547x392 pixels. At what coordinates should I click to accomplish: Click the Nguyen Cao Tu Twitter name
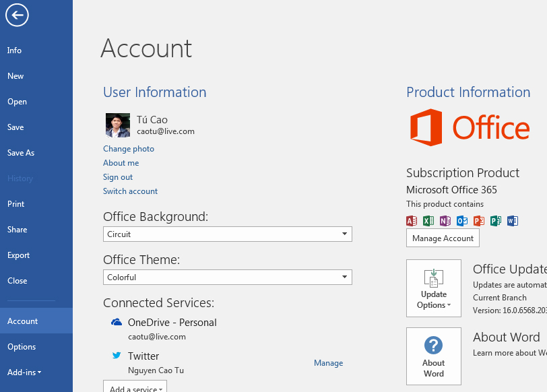click(156, 370)
